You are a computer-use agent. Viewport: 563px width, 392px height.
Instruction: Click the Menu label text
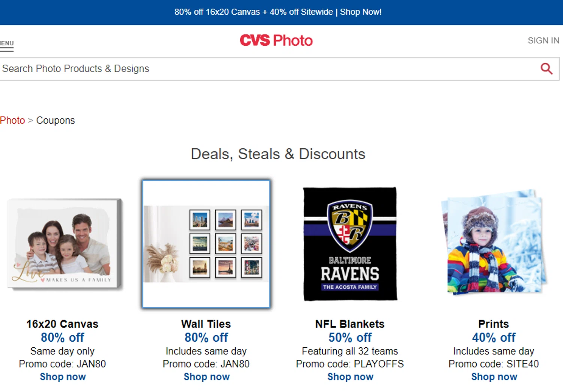(7, 43)
